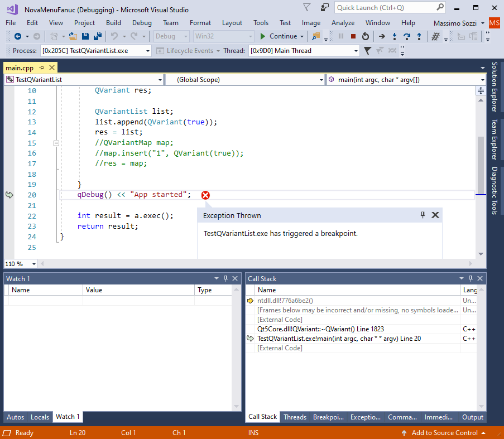
Task: Click the Save All toolbar icon
Action: [x=97, y=36]
